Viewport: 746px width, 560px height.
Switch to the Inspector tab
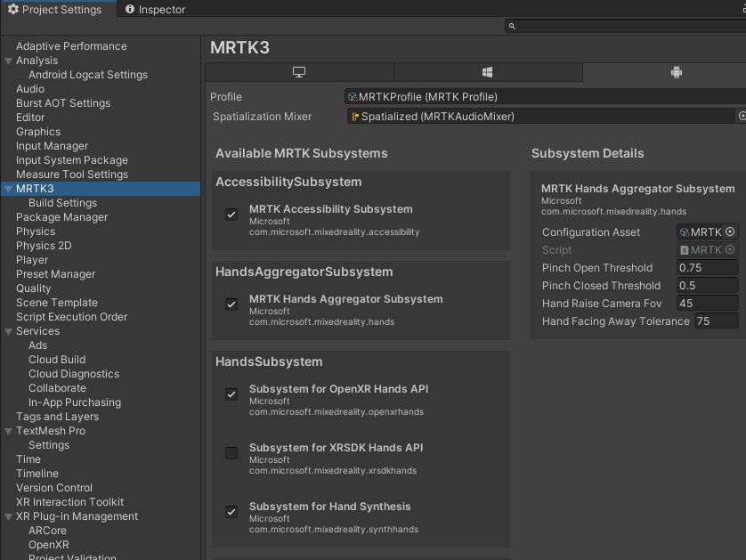click(x=155, y=10)
